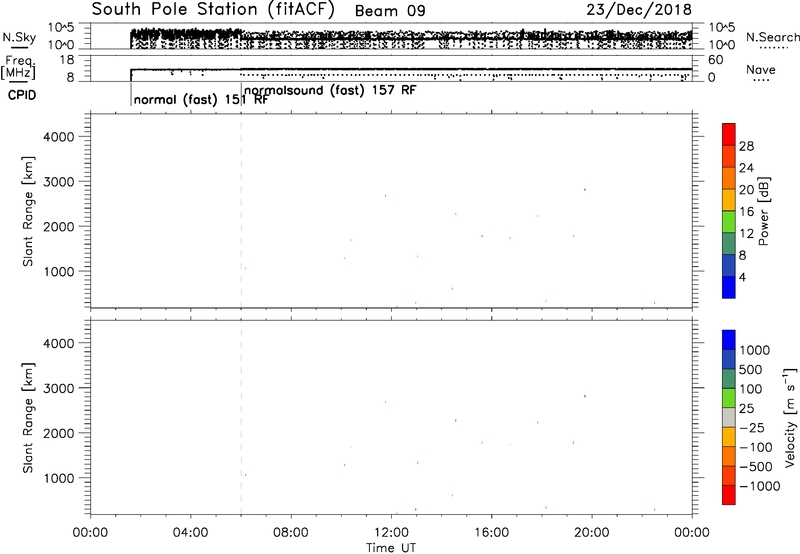The image size is (800, 554).
Task: Click the '18' tick on the frequency axis
Action: click(67, 60)
